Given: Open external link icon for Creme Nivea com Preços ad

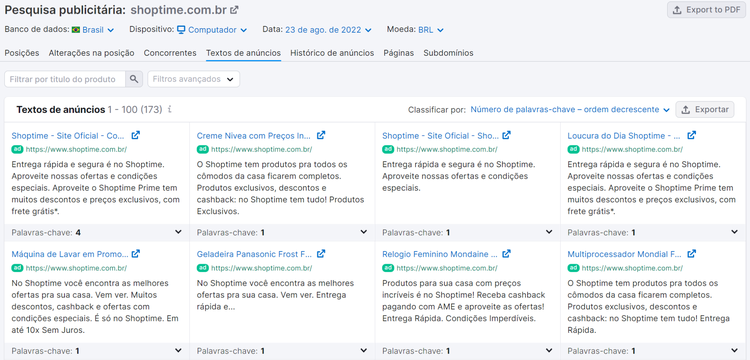Looking at the screenshot, I should pos(321,135).
